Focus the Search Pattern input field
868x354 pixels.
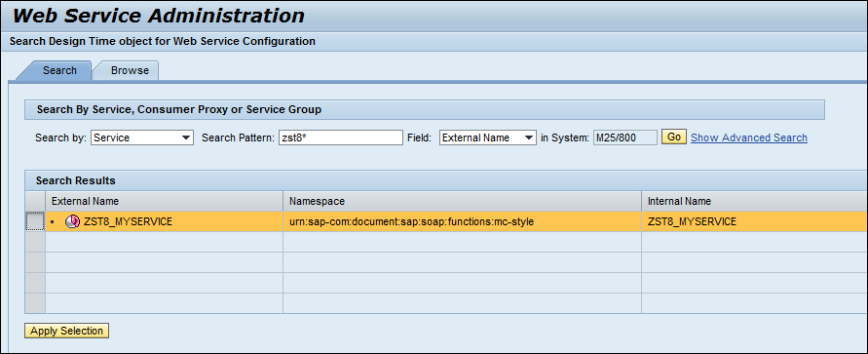pos(340,138)
